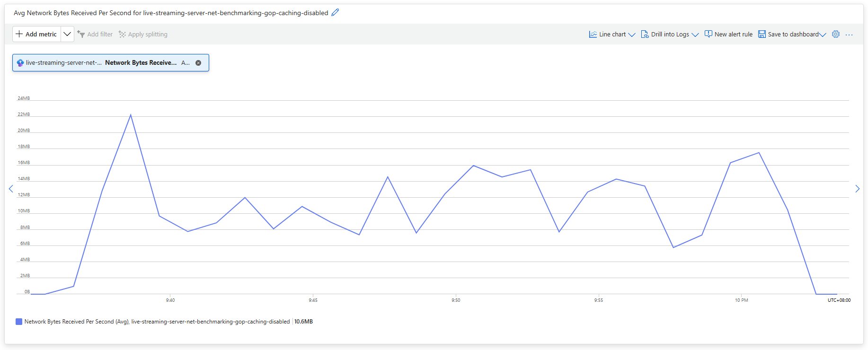Click the Add metric button
Screen dimensions: 868x350
(36, 34)
